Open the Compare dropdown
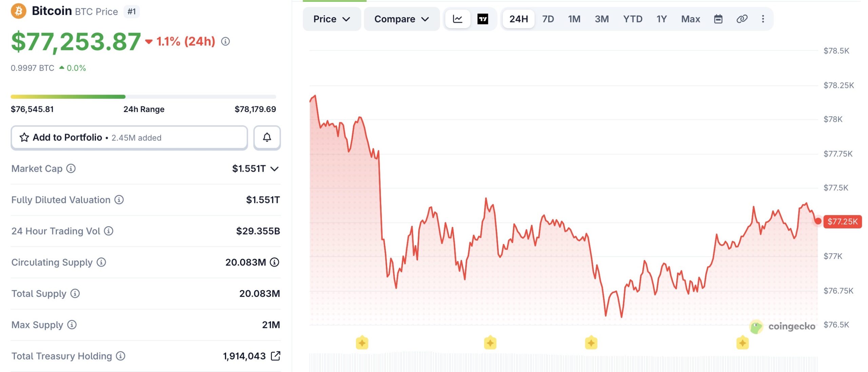 pyautogui.click(x=402, y=19)
